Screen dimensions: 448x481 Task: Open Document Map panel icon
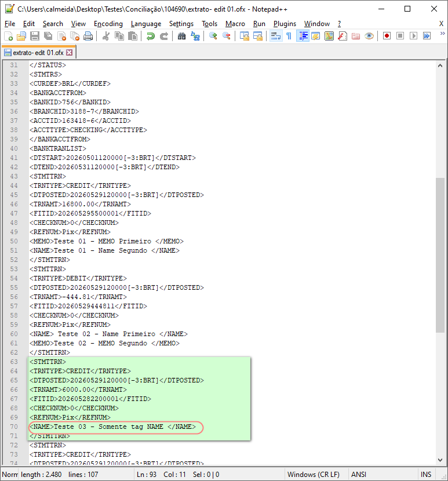(x=329, y=36)
